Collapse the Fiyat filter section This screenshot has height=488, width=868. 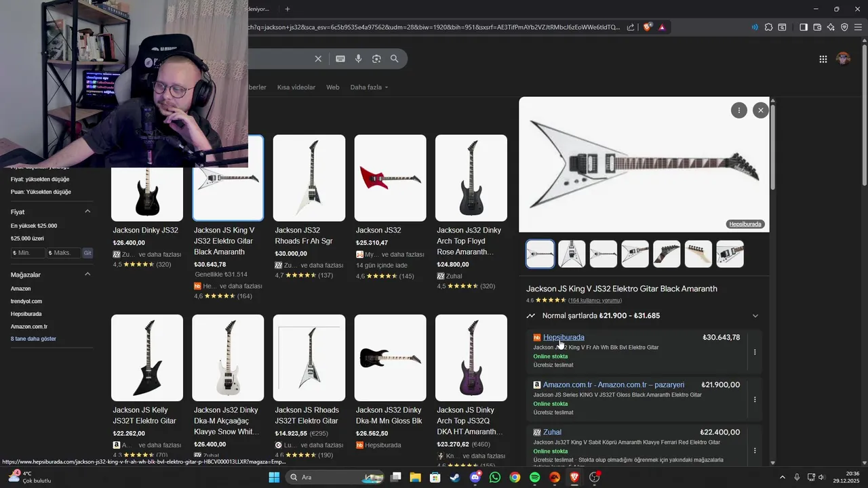[x=87, y=211]
